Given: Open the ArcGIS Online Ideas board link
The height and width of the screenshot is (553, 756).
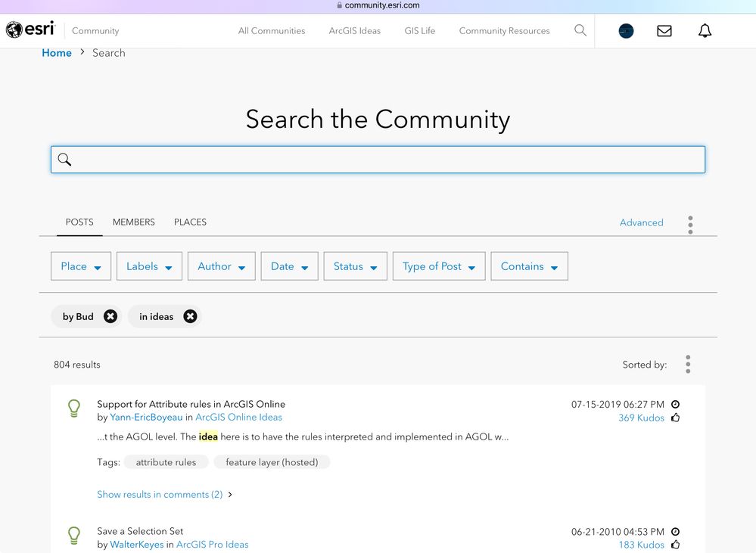Looking at the screenshot, I should pos(238,417).
